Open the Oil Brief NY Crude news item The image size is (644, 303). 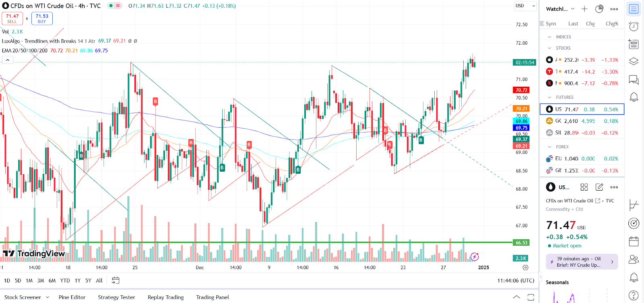582,262
